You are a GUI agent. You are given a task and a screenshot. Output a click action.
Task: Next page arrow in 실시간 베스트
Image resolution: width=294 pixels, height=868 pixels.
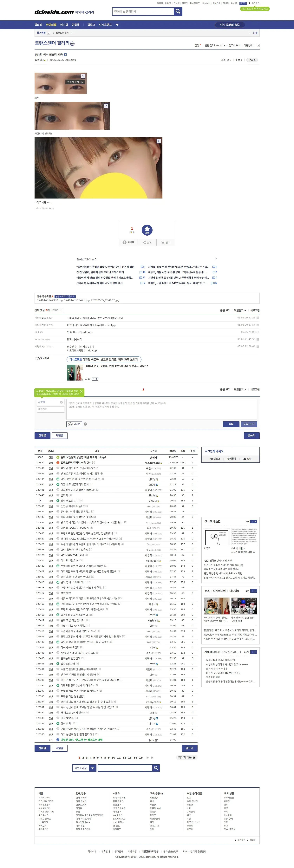255,522
